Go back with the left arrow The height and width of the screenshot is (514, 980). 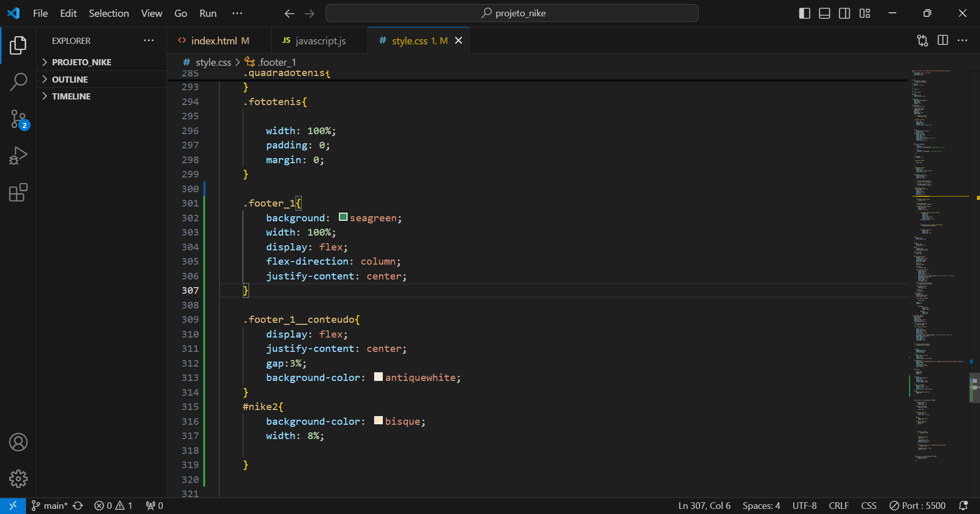pos(289,13)
